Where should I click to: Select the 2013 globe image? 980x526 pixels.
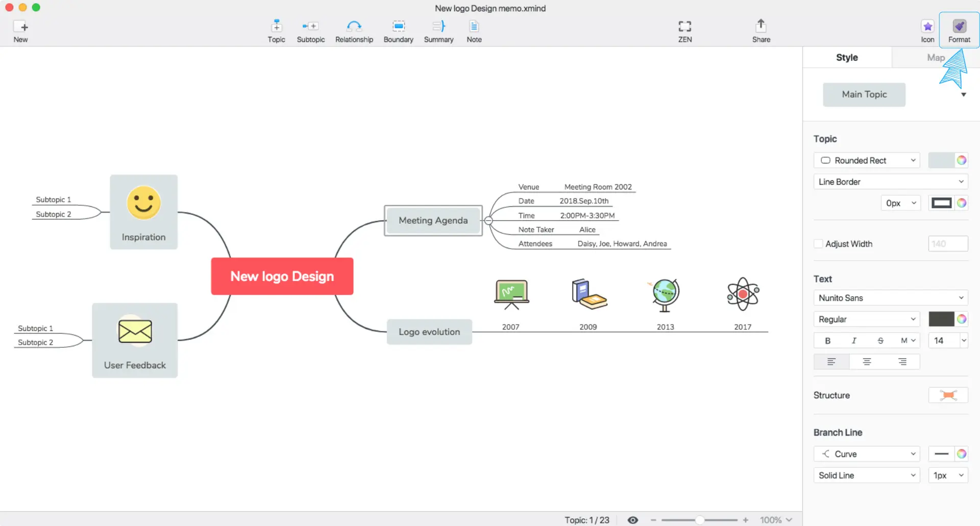(x=664, y=295)
